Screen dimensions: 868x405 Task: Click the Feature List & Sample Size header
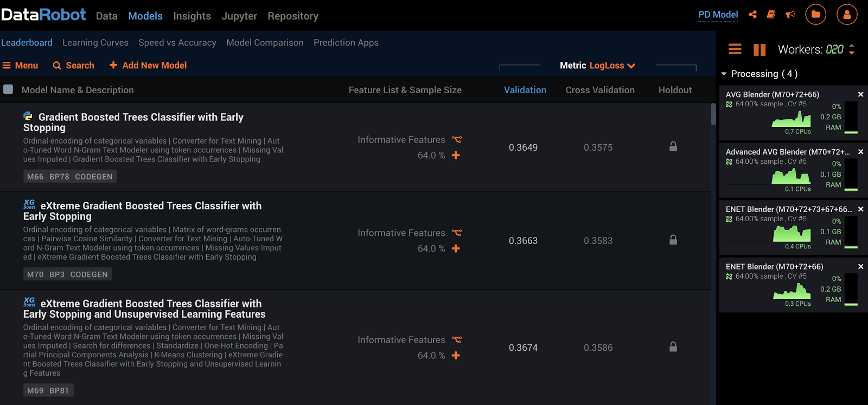point(405,90)
